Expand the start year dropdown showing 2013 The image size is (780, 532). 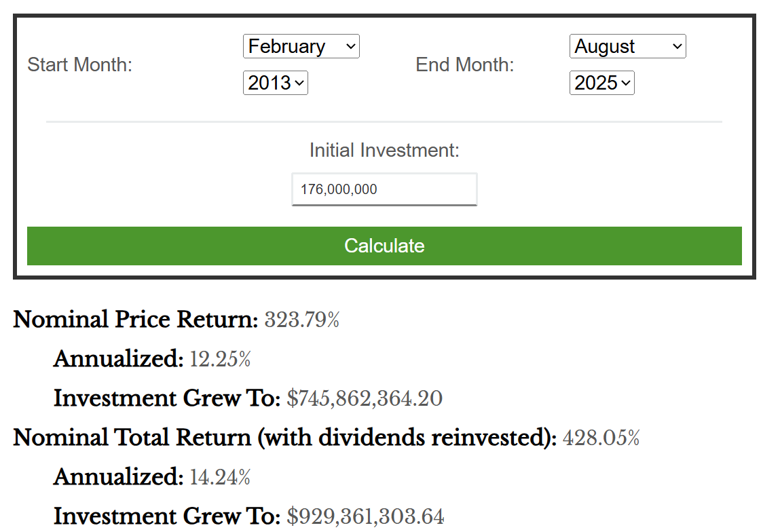click(x=275, y=83)
